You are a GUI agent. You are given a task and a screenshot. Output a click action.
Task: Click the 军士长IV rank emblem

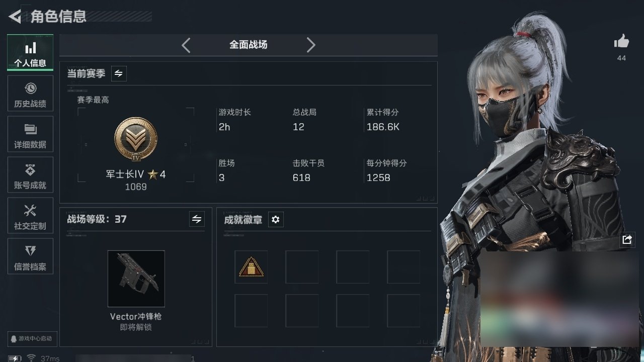[x=136, y=139]
